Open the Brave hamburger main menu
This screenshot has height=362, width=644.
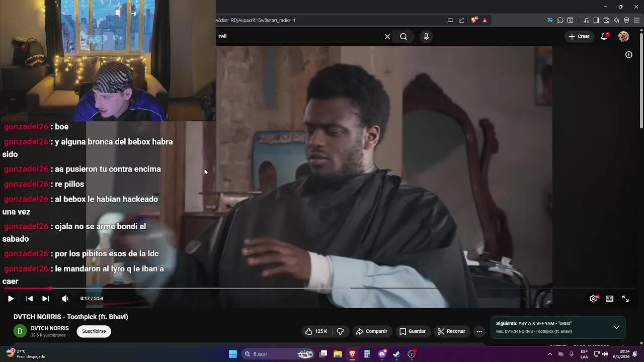click(x=636, y=20)
